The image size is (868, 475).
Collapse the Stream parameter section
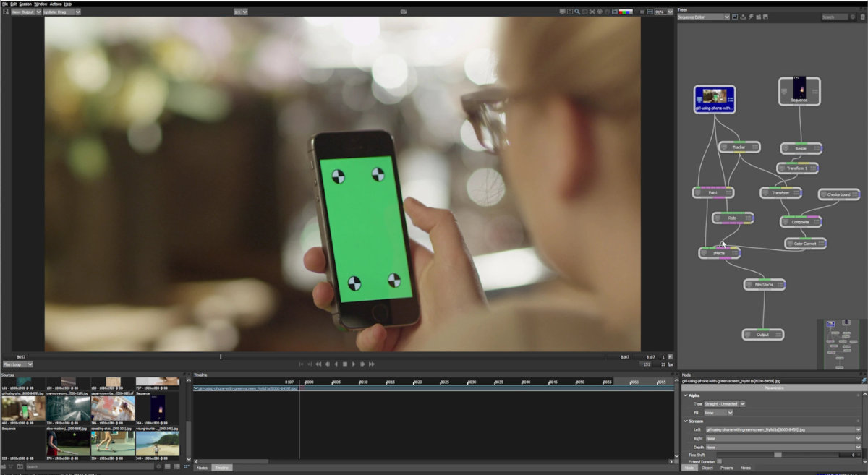[x=686, y=421]
